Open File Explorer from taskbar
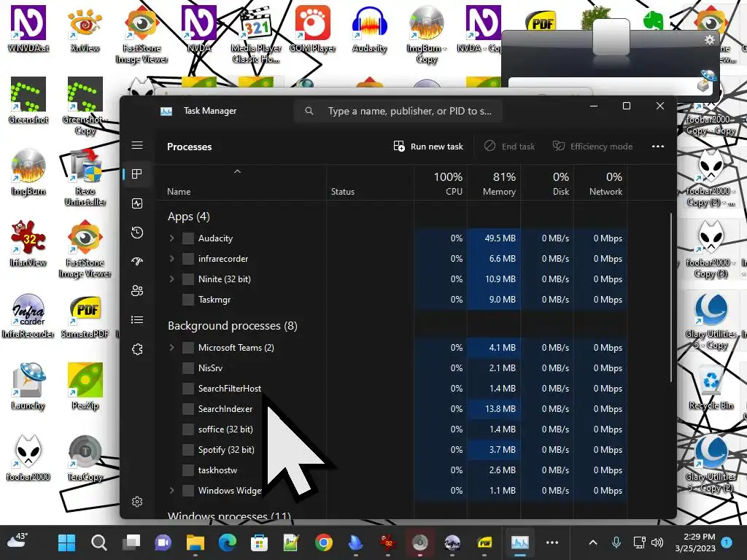The height and width of the screenshot is (560, 747). 196,542
